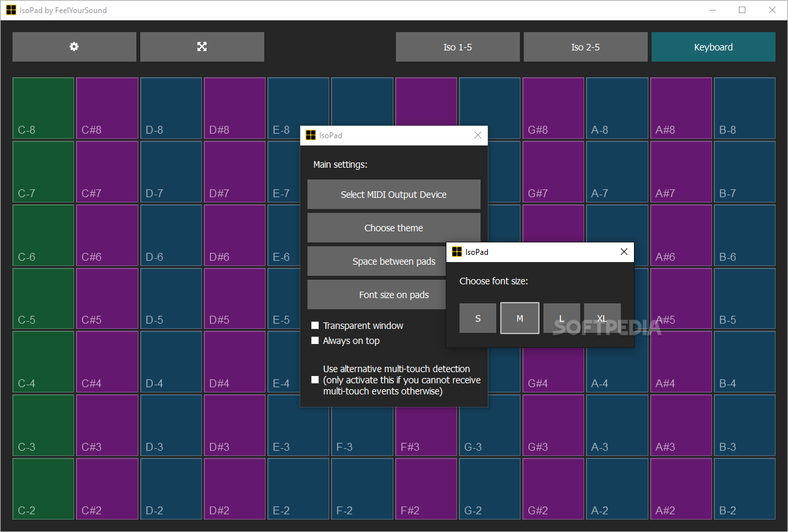This screenshot has height=532, width=788.
Task: Play the C-3 pad
Action: (43, 426)
